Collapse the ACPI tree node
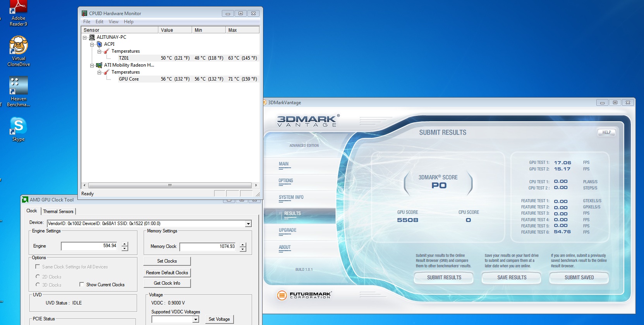Screen dimensions: 644x325 (92, 45)
